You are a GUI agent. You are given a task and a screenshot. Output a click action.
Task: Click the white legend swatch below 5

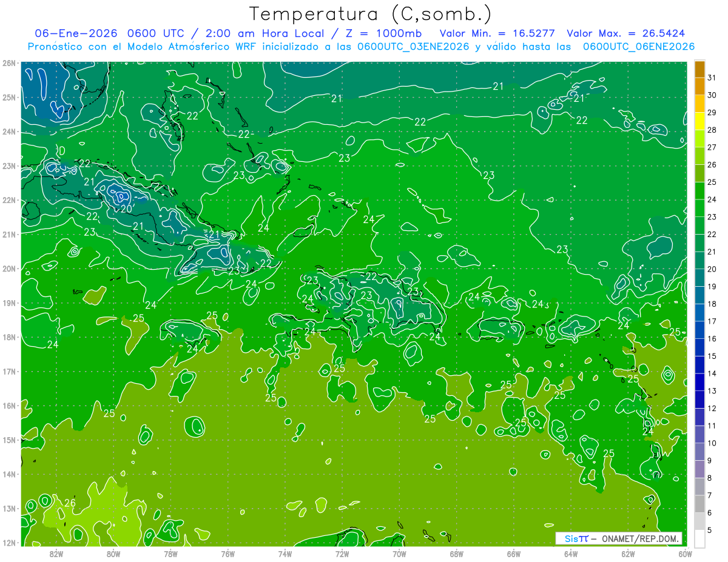699,538
